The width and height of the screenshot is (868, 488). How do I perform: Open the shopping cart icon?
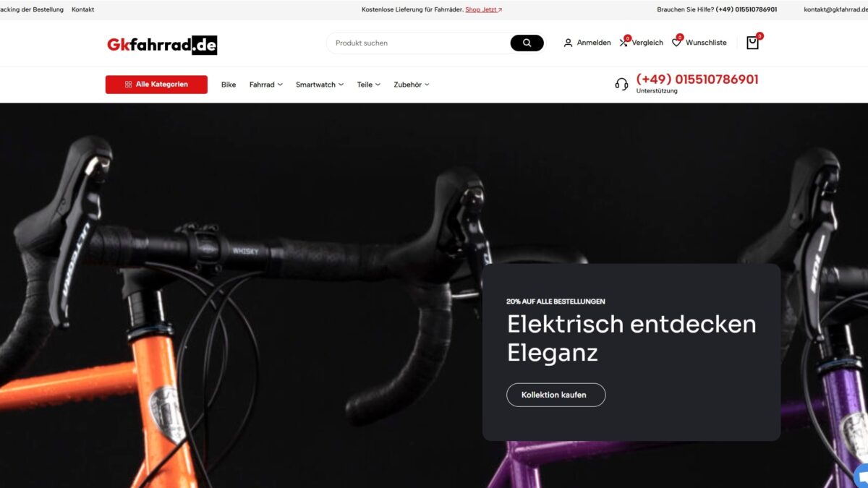[752, 43]
